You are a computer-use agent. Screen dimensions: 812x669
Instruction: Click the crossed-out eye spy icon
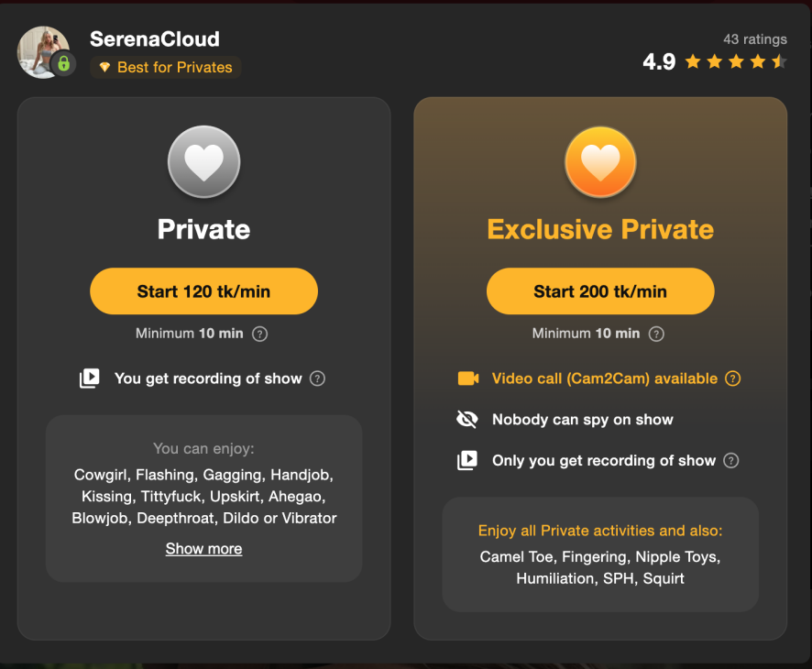pyautogui.click(x=467, y=419)
